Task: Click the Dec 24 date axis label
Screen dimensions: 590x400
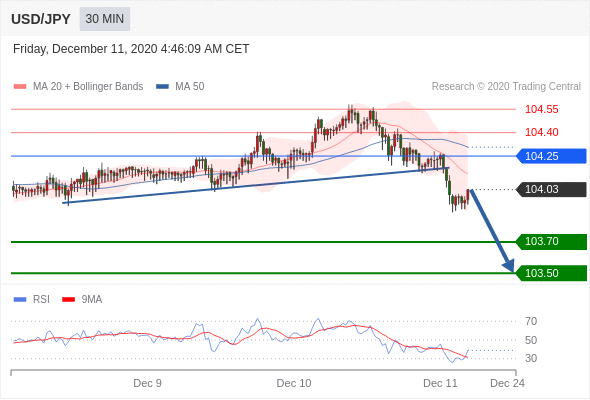Action: click(x=507, y=383)
